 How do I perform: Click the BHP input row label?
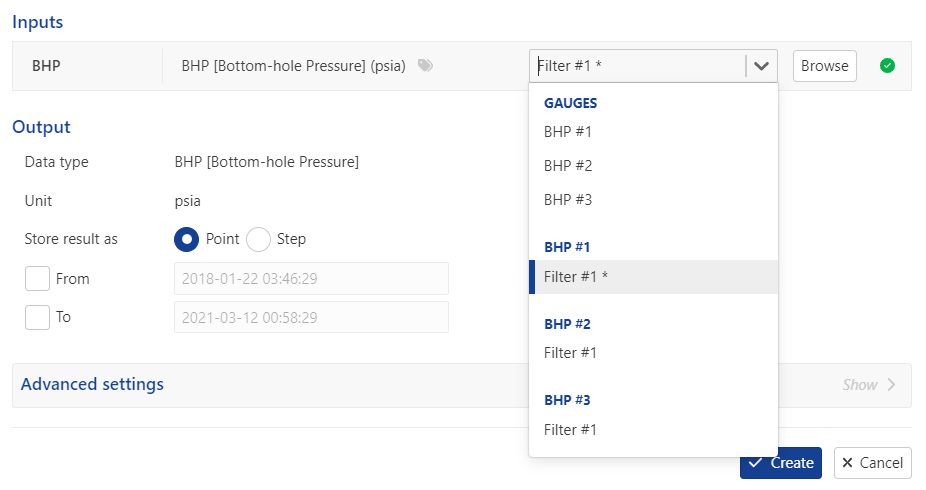point(46,66)
